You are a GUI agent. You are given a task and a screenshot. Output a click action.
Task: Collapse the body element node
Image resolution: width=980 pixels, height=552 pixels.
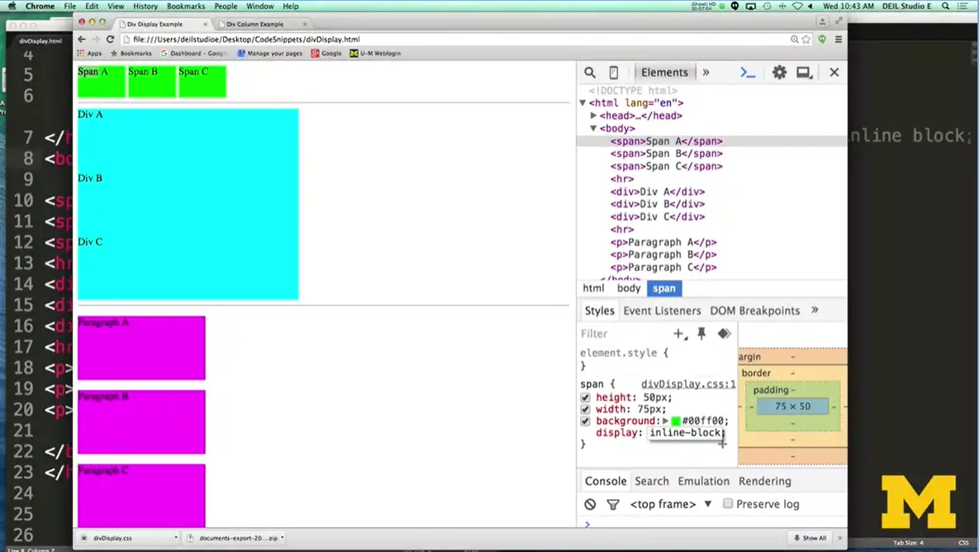[x=593, y=128]
